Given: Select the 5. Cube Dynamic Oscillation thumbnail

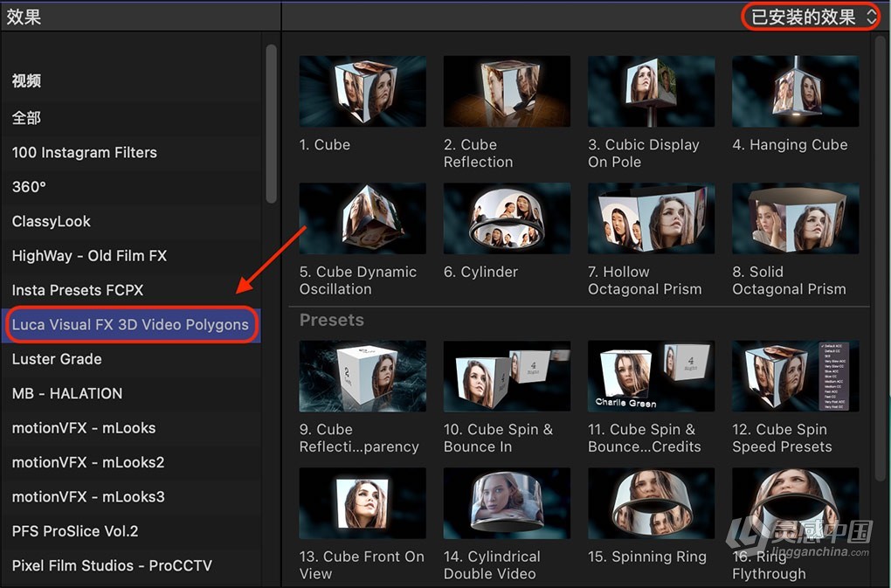Looking at the screenshot, I should coord(363,218).
